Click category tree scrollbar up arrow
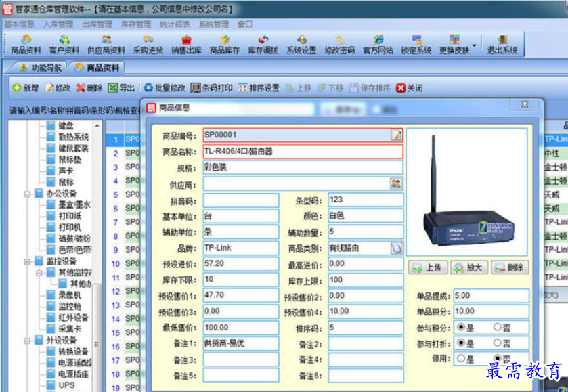This screenshot has width=568, height=392. [97, 126]
